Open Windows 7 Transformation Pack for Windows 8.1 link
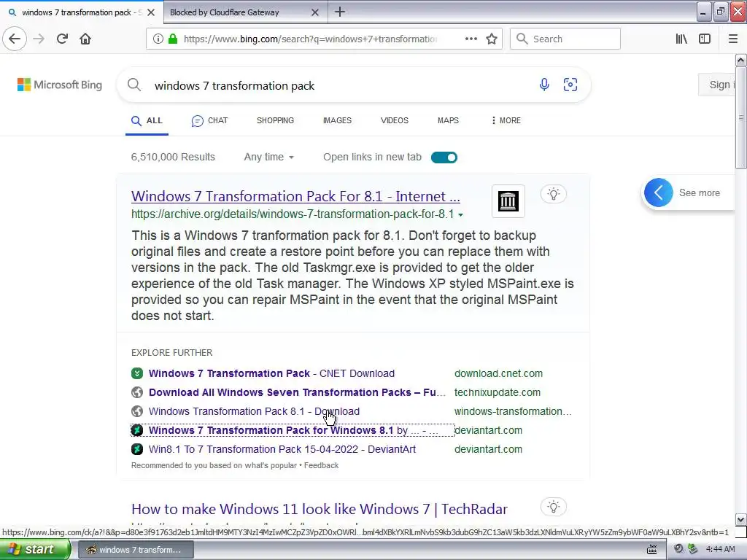 293,430
